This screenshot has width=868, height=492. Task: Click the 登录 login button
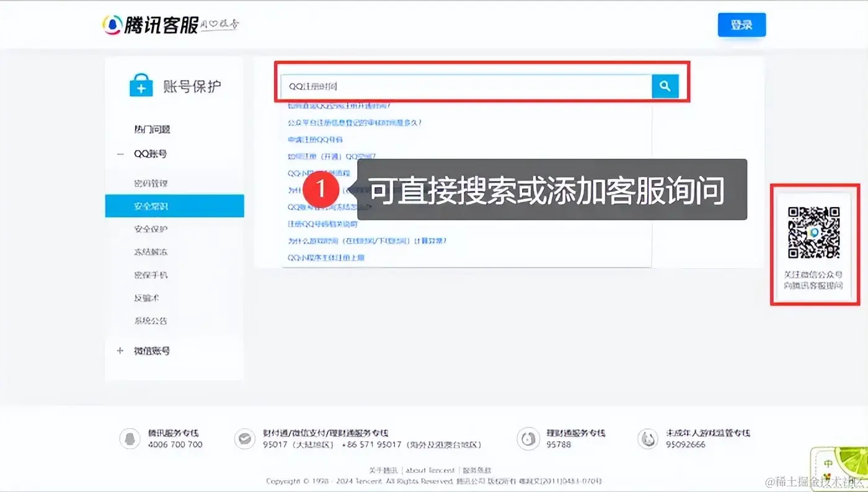pos(742,25)
